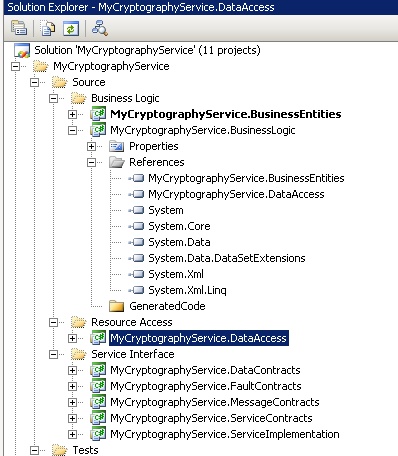Select the GeneratedCode folder label
The width and height of the screenshot is (398, 456).
coord(167,306)
